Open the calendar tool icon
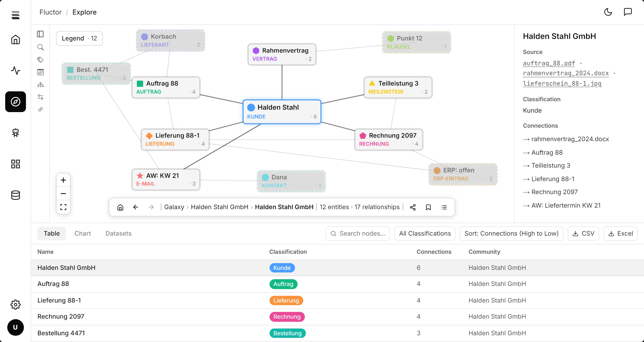 click(x=40, y=72)
